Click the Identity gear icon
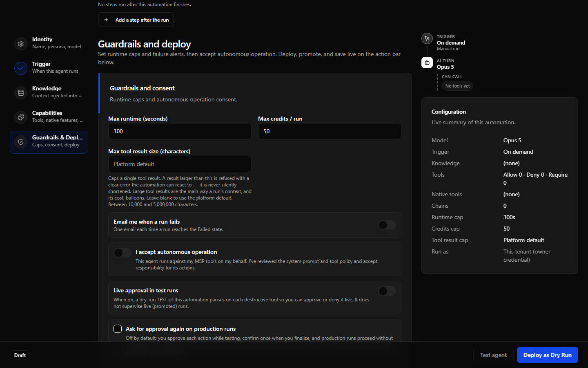588x368 pixels. coord(21,44)
